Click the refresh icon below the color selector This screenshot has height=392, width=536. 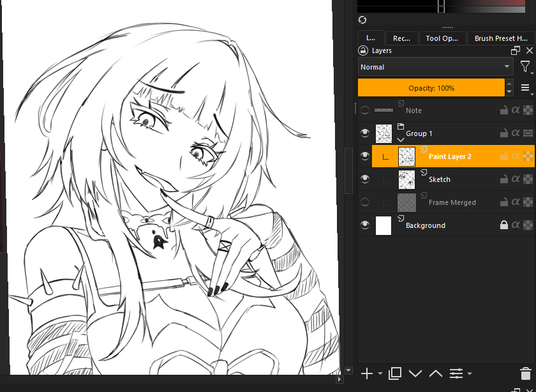(362, 20)
